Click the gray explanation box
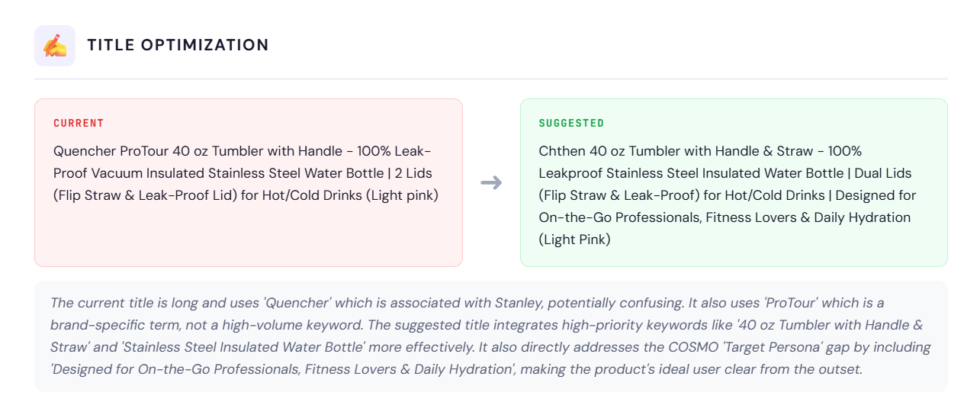Image resolution: width=980 pixels, height=415 pixels. (x=491, y=336)
